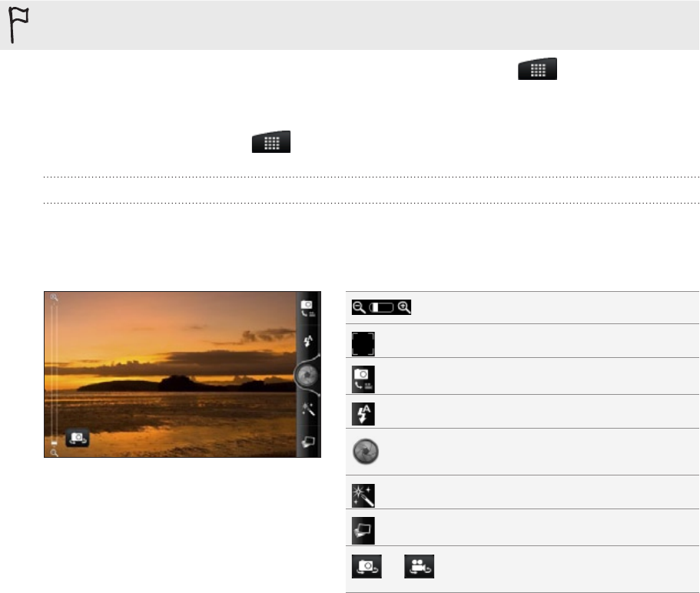
Task: Tap zoom-out magnifier below the viewfinder zoom slider
Action: click(54, 453)
